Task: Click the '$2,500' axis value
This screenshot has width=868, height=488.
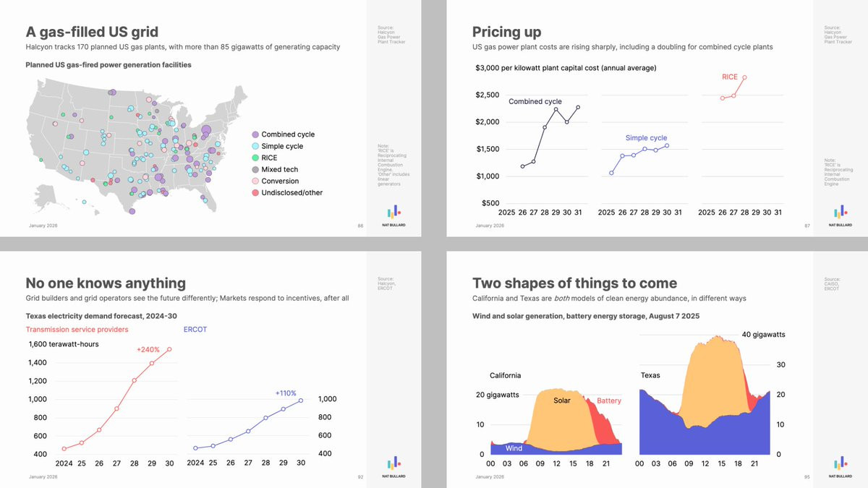Action: point(487,95)
